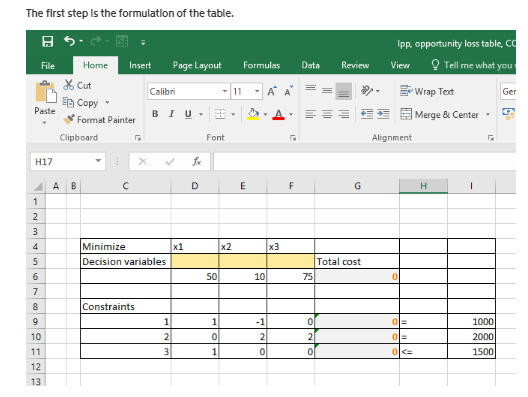
Task: Go to the Review tab
Action: (x=355, y=65)
